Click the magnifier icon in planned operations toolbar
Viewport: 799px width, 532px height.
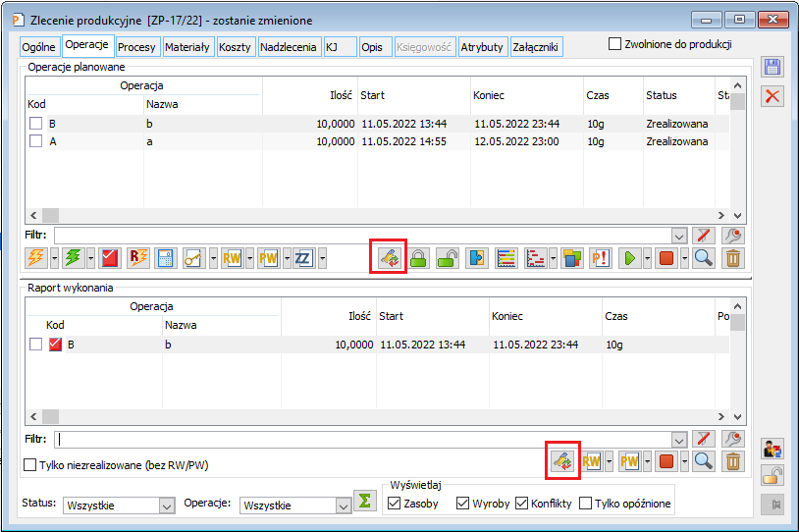coord(704,258)
